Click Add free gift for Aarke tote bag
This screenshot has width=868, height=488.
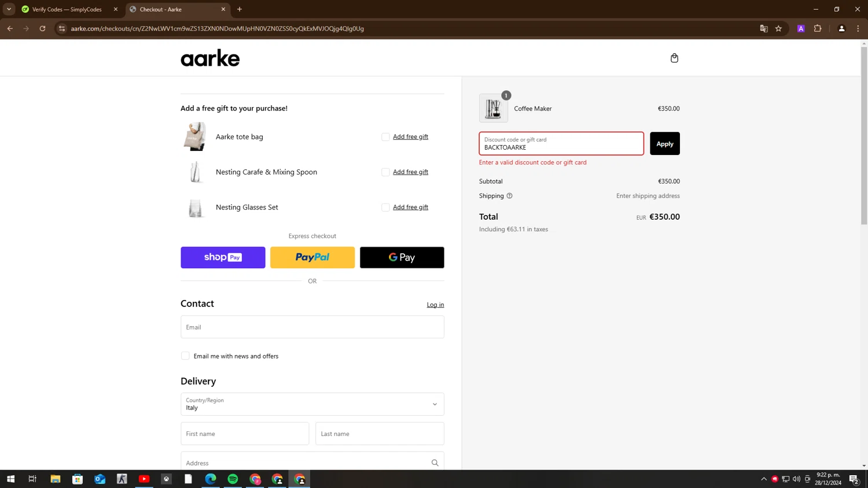click(x=410, y=136)
